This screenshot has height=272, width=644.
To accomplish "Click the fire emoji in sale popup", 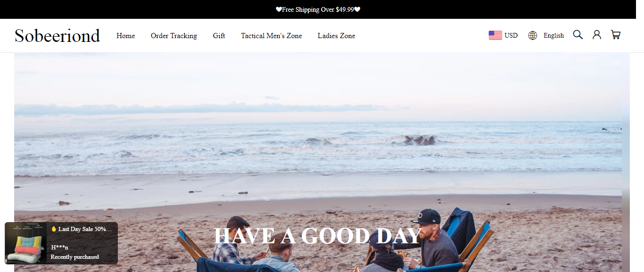I will 54,229.
